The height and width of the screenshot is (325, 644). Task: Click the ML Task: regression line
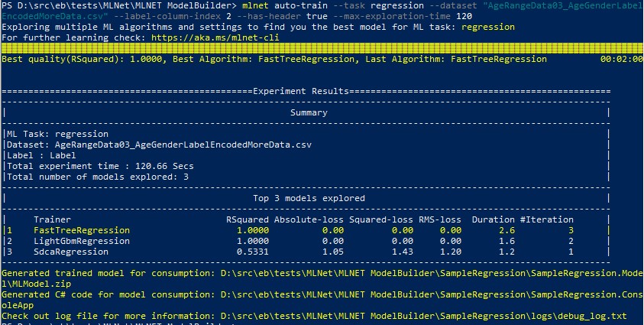coord(51,134)
